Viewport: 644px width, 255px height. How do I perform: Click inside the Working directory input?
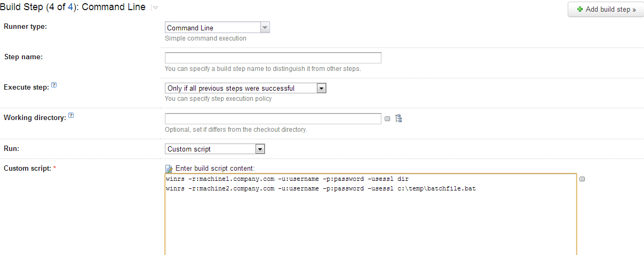(x=273, y=118)
